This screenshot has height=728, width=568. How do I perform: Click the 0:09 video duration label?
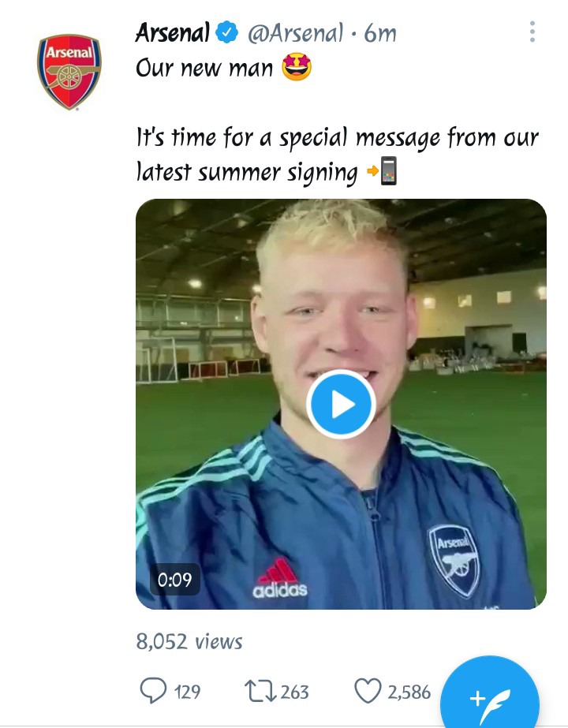[174, 580]
